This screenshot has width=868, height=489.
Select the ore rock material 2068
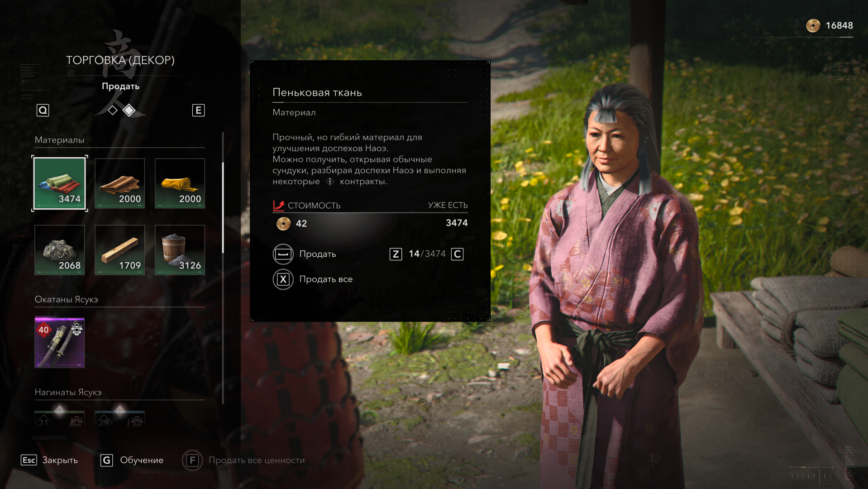(x=59, y=250)
